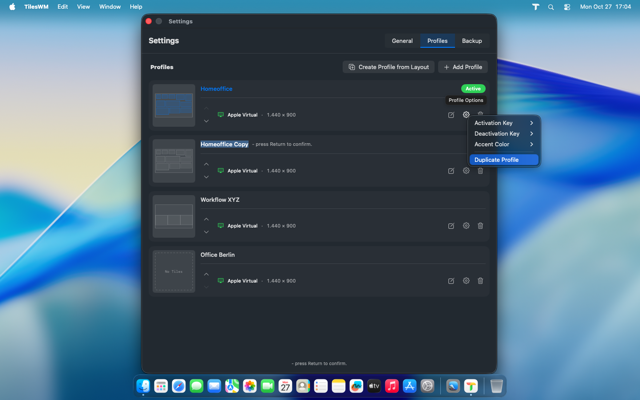Viewport: 640px width, 400px height.
Task: Expand the Activation Key submenu
Action: tap(504, 123)
